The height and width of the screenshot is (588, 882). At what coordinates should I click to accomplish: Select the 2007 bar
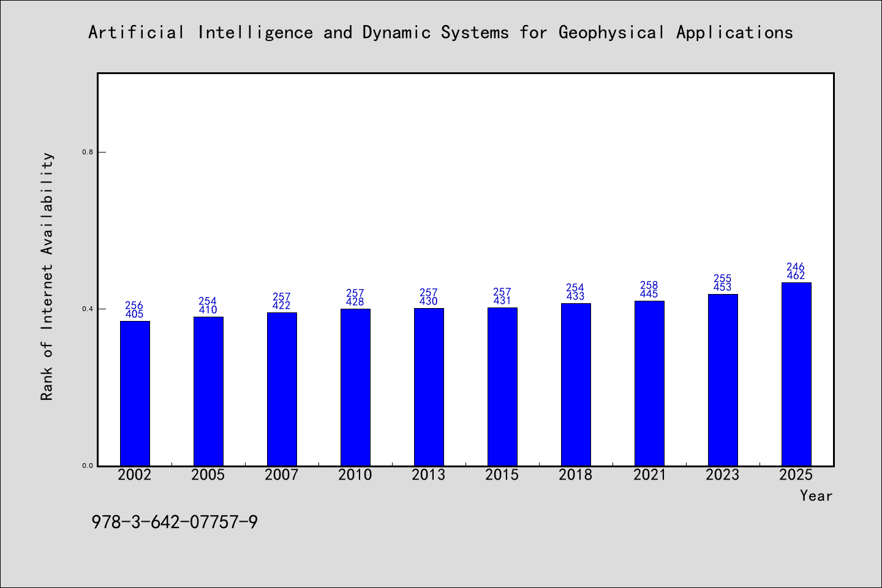(x=282, y=389)
